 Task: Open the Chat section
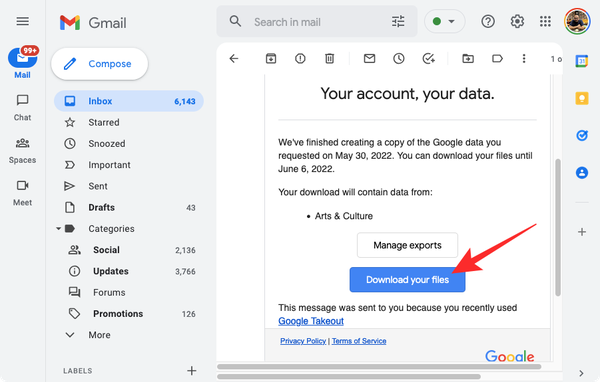[x=23, y=108]
